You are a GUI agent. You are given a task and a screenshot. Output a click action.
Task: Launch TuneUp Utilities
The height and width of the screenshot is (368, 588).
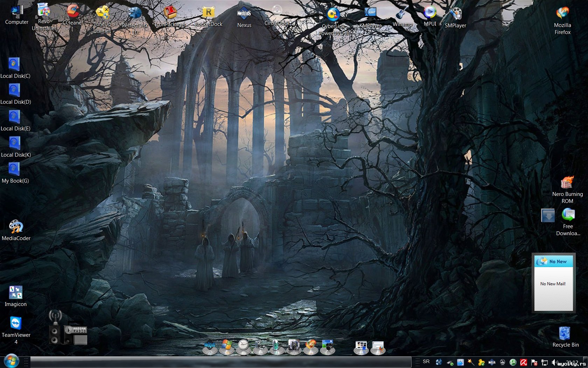point(102,20)
